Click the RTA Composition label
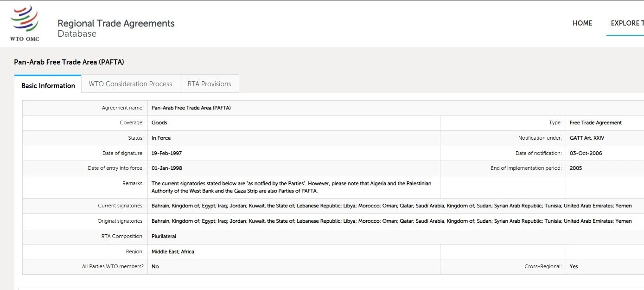The image size is (644, 290). 123,237
